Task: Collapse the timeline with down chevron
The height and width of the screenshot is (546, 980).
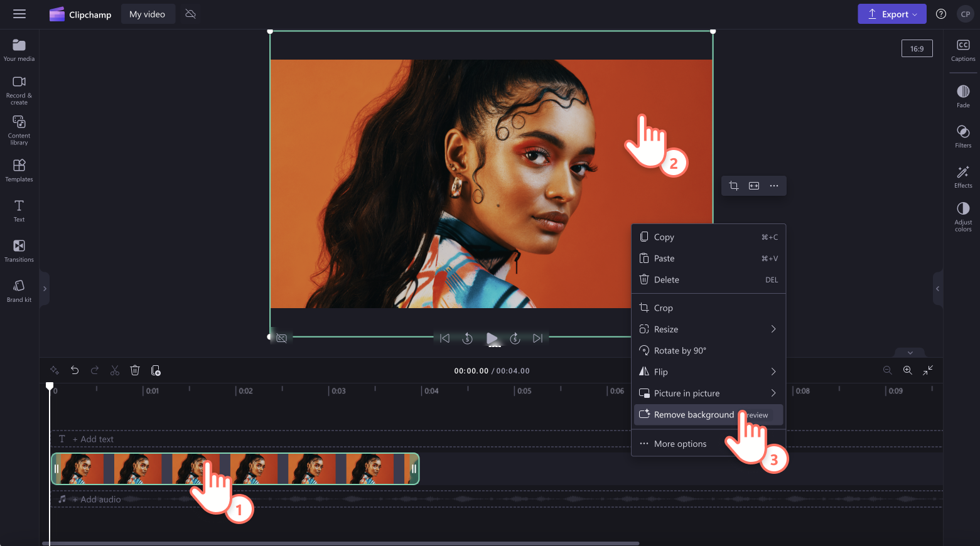Action: point(910,353)
